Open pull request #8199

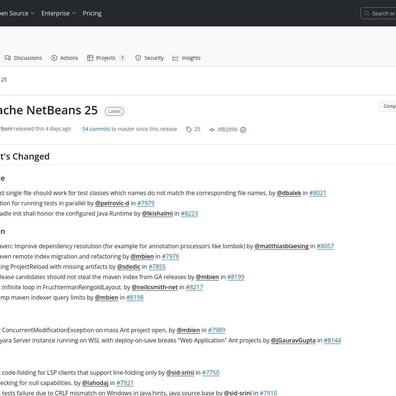[236, 277]
